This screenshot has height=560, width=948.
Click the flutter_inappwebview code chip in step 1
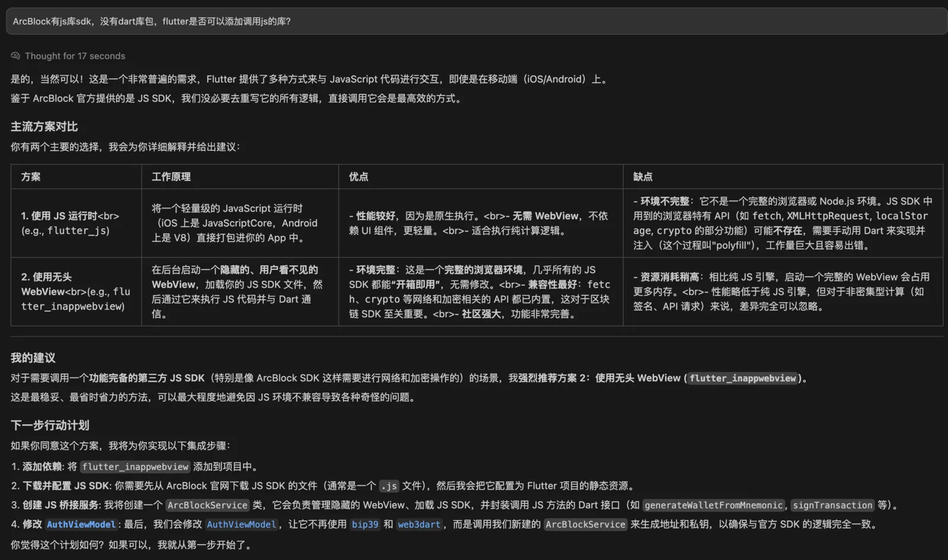[135, 467]
